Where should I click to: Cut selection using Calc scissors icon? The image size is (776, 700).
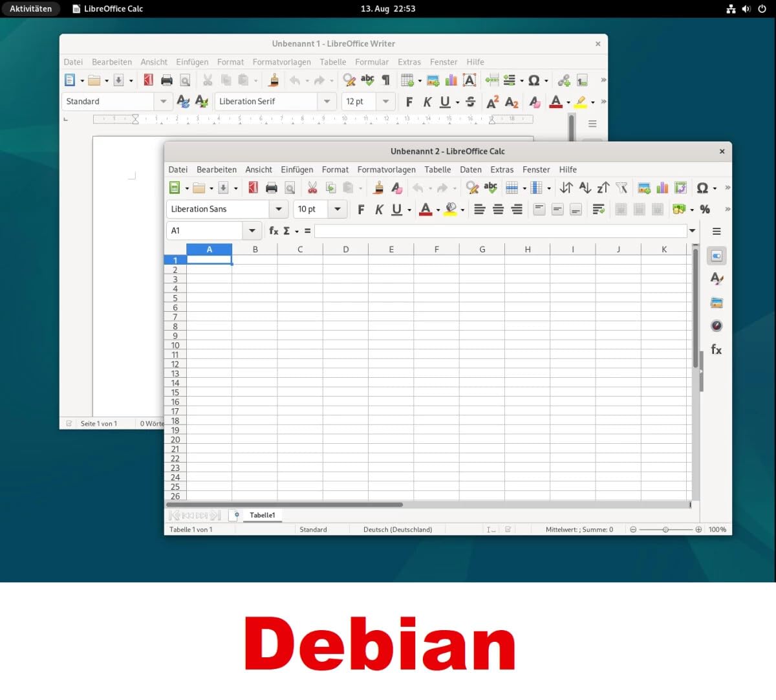(x=312, y=188)
